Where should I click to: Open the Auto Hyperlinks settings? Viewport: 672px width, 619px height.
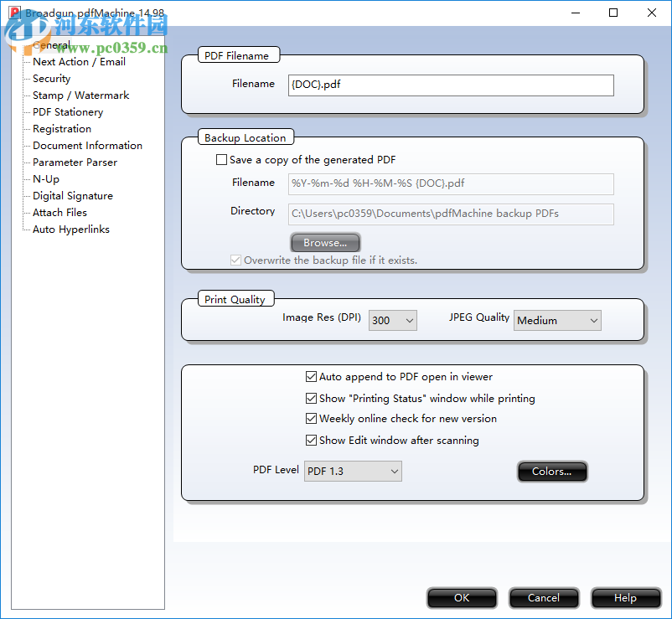(x=70, y=229)
